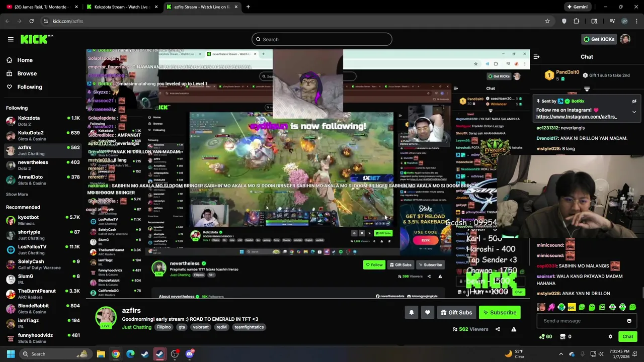Open the Instagram link in pinned message

[x=577, y=117]
